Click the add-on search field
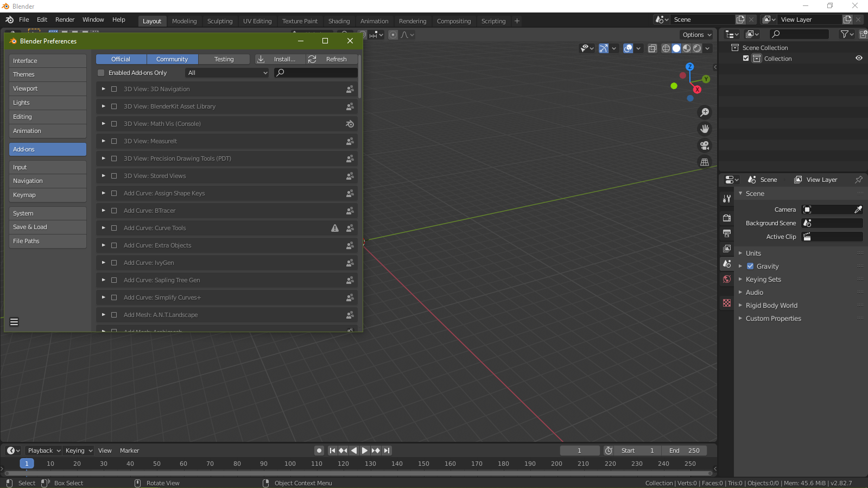868x488 pixels. coord(316,73)
